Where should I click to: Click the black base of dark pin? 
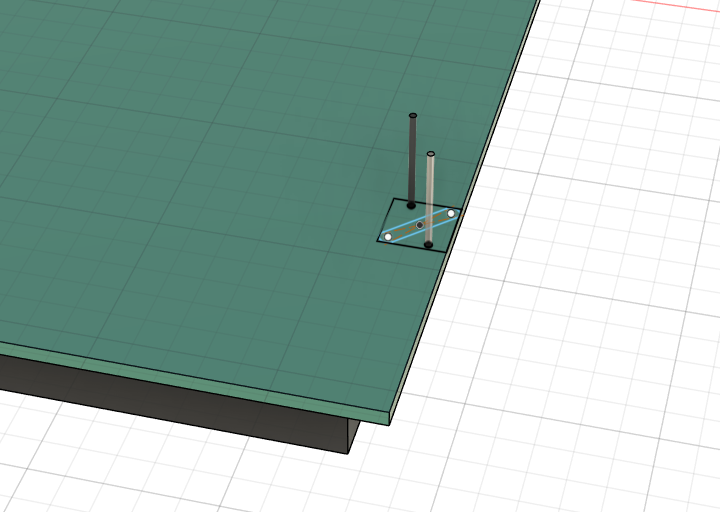coord(411,205)
